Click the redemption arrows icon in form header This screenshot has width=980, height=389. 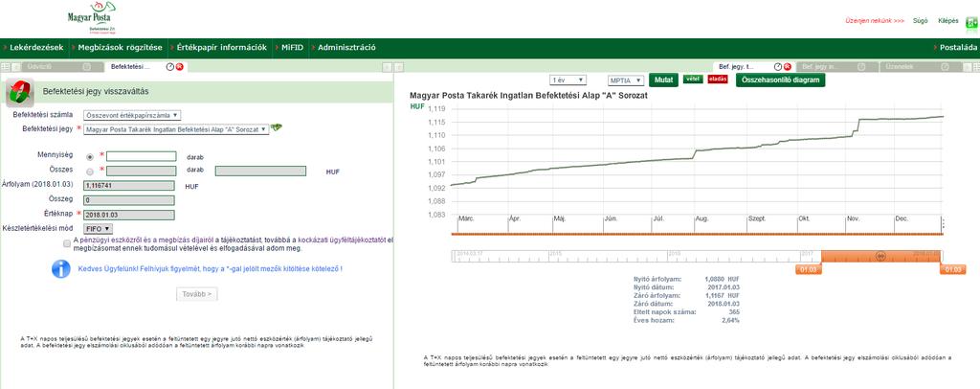click(20, 93)
